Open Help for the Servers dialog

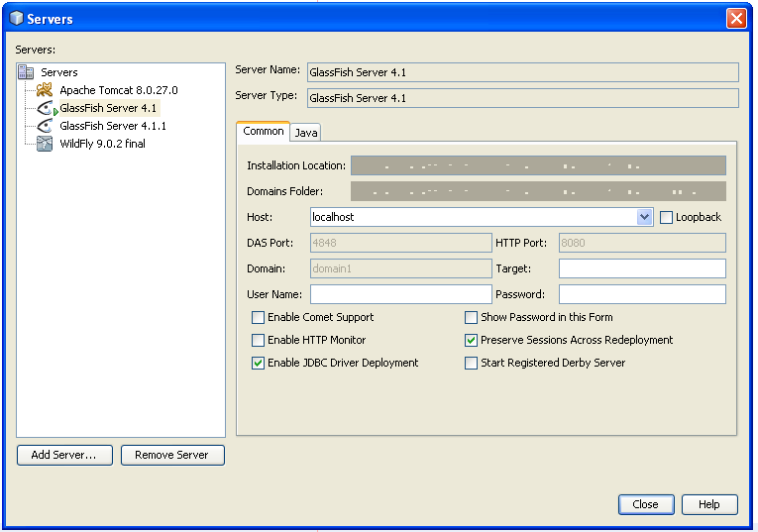(x=709, y=504)
